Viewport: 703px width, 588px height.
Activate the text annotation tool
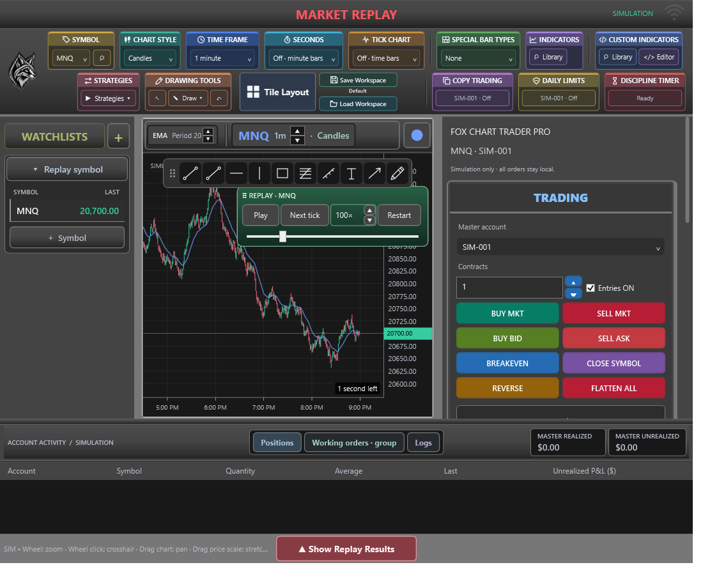[351, 174]
